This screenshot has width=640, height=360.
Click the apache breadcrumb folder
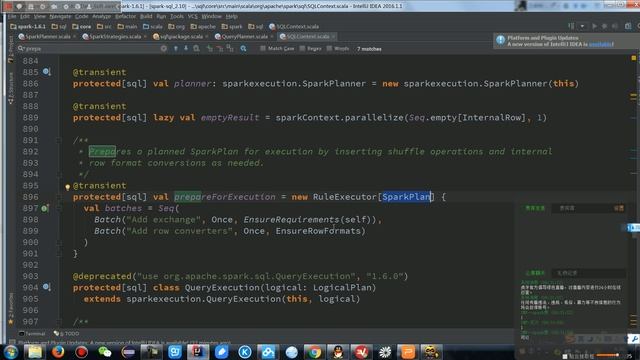[203, 27]
